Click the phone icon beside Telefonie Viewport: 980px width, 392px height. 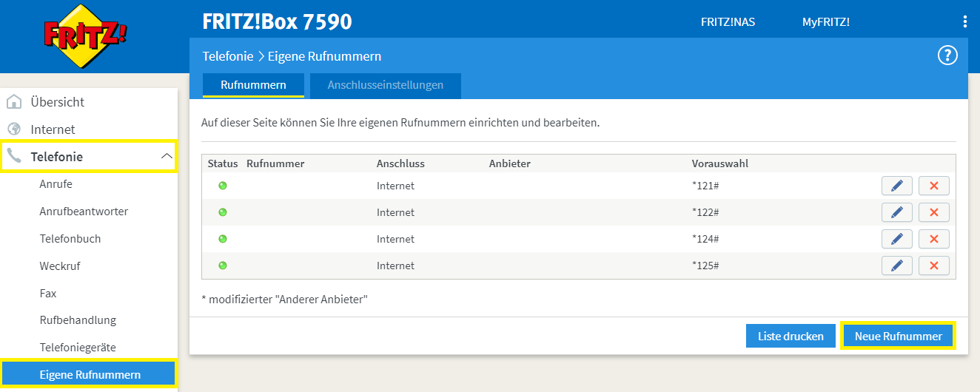(x=13, y=156)
